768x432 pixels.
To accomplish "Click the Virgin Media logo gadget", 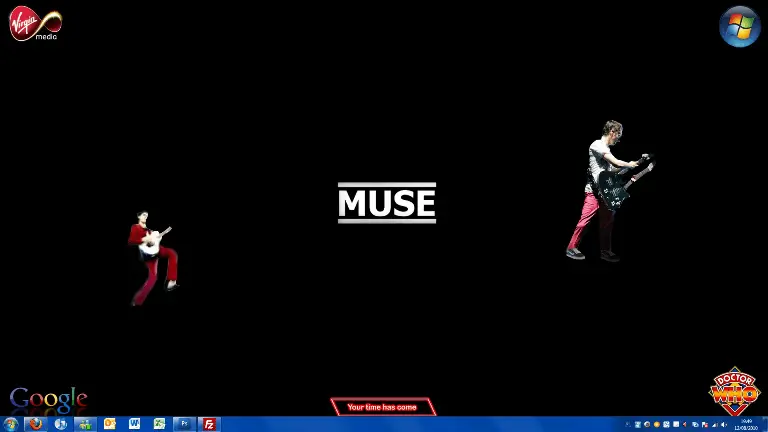I will click(x=35, y=23).
